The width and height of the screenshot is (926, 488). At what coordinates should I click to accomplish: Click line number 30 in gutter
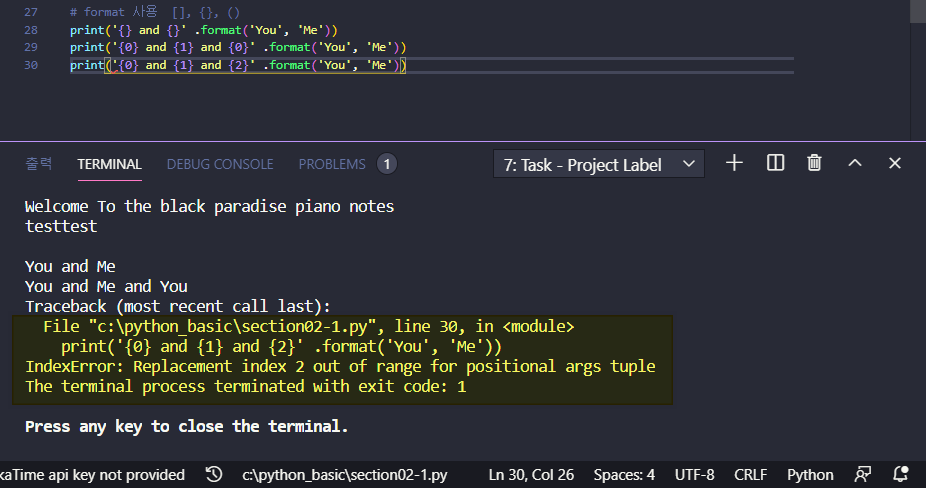(31, 65)
